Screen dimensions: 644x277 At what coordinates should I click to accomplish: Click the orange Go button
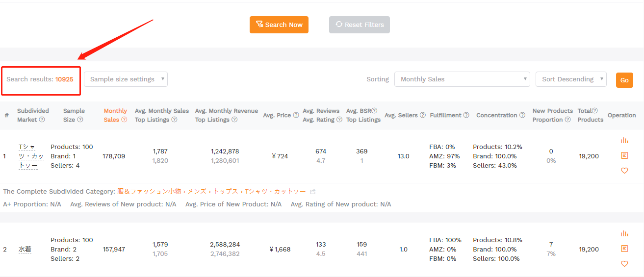point(624,80)
